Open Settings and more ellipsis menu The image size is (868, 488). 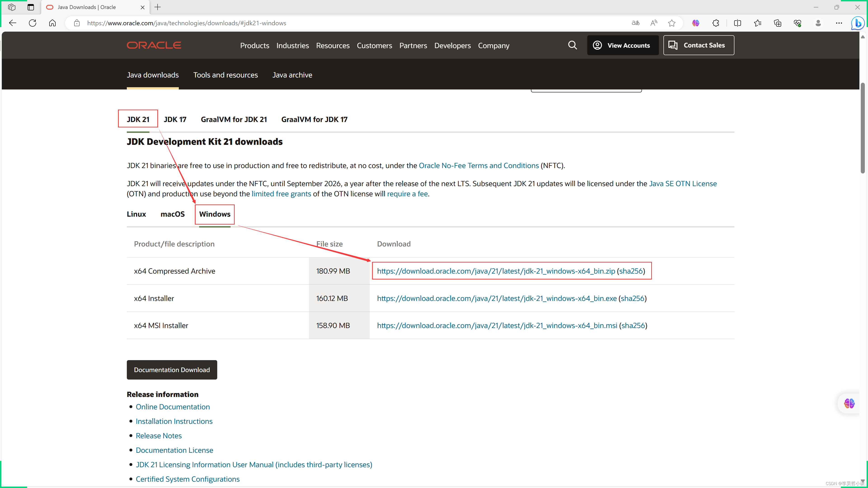coord(839,23)
